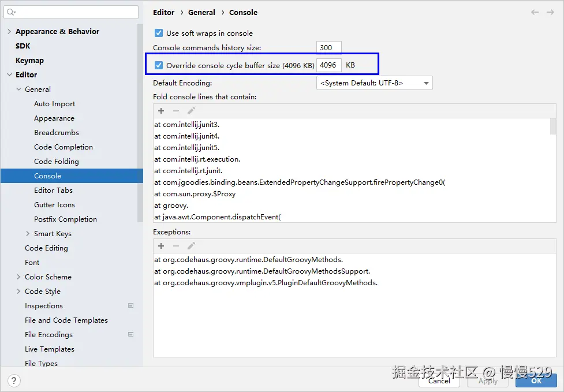The height and width of the screenshot is (392, 564).
Task: Edit selected fold console lines pattern
Action: coord(191,111)
